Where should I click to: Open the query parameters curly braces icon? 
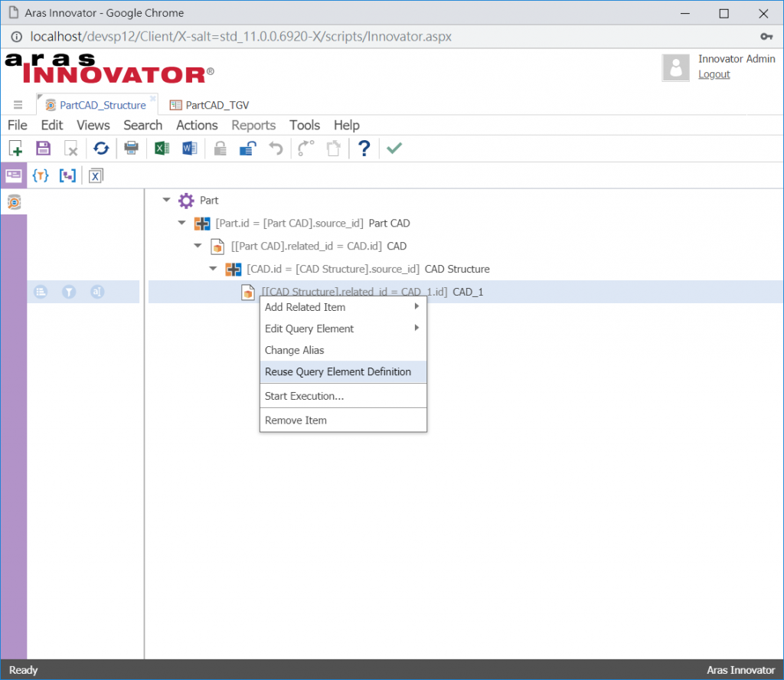(41, 175)
